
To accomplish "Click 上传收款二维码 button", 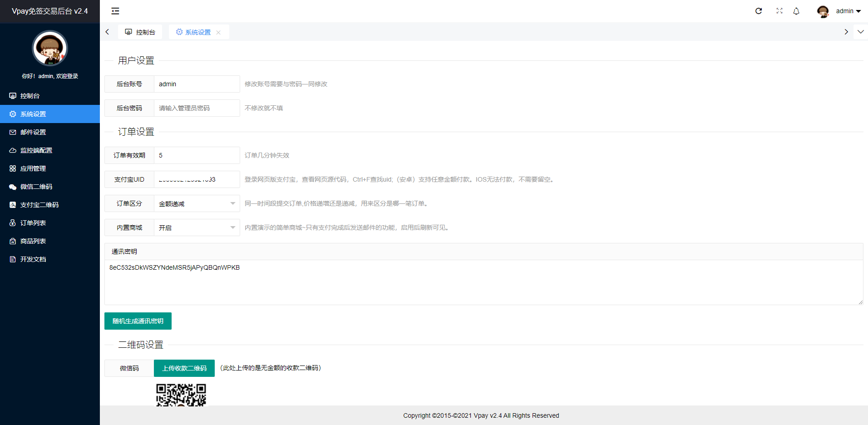I will pyautogui.click(x=184, y=368).
